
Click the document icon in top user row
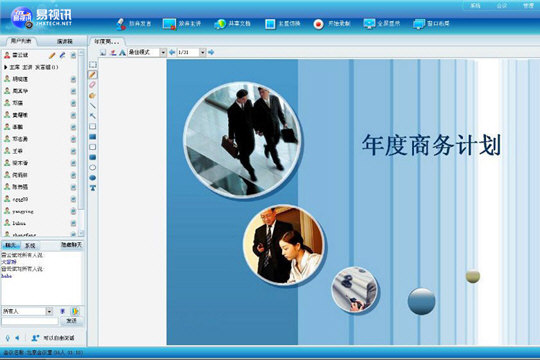click(x=73, y=55)
